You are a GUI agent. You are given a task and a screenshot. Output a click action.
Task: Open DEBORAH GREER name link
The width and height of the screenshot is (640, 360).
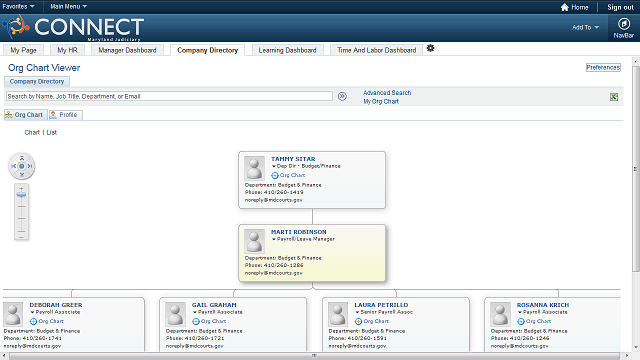pyautogui.click(x=56, y=305)
